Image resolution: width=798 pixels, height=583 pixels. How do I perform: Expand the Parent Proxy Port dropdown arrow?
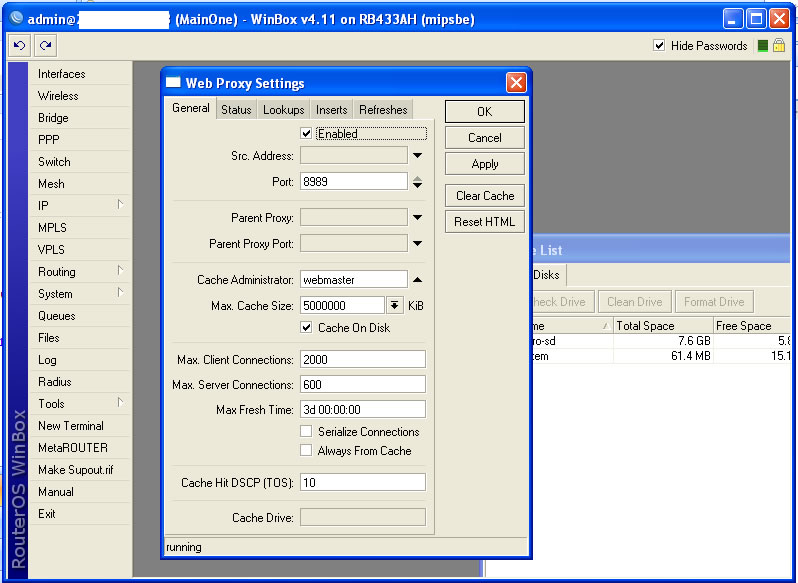(x=417, y=243)
